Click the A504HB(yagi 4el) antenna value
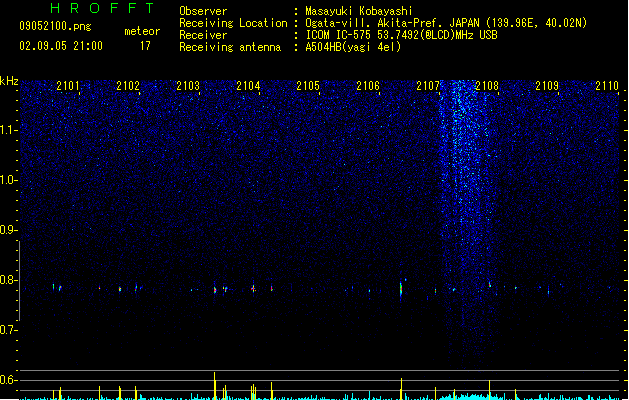The height and width of the screenshot is (400, 629). tap(353, 47)
